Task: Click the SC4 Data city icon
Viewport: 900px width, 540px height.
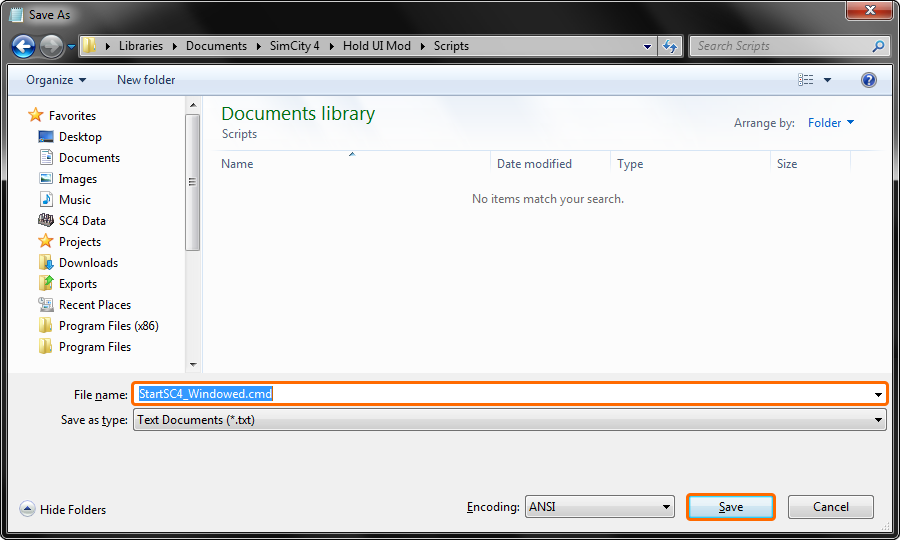Action: (x=46, y=220)
